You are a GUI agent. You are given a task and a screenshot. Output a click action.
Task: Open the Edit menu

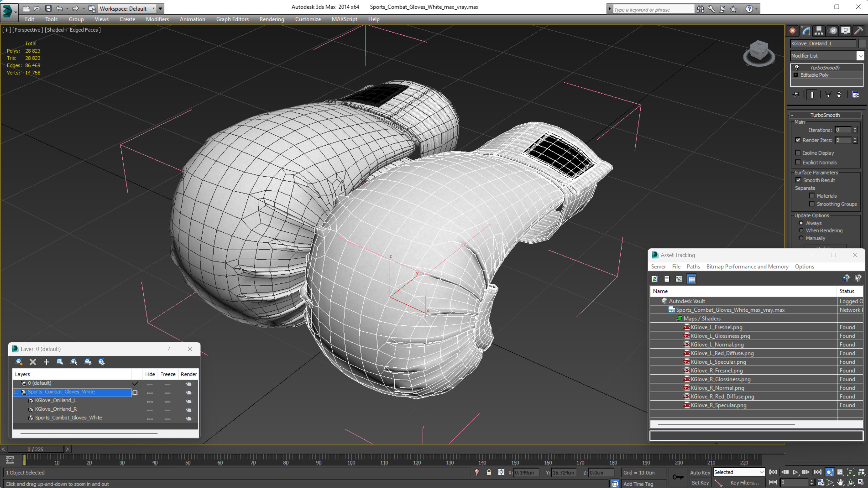(29, 19)
